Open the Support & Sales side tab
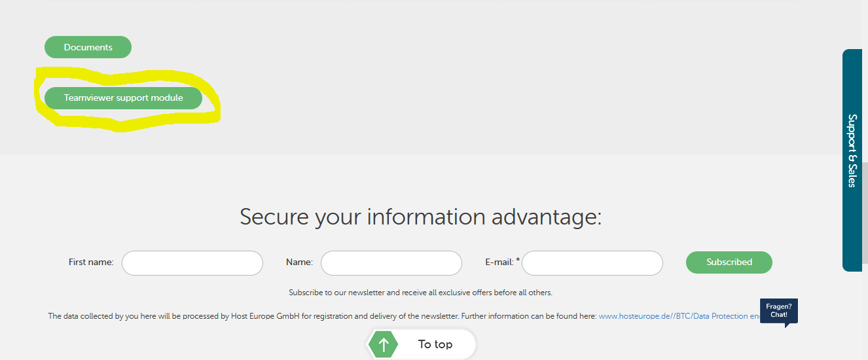 pos(852,160)
